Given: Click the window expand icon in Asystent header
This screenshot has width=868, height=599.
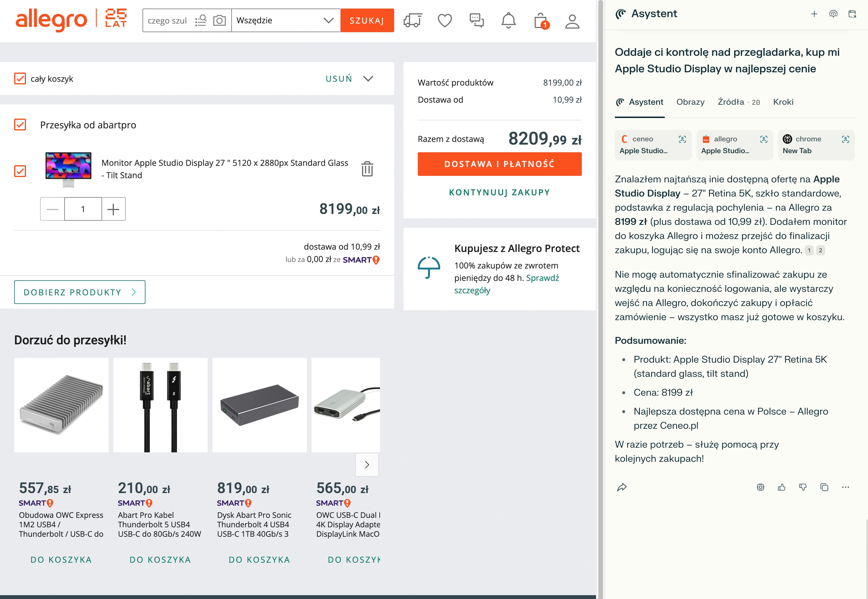Looking at the screenshot, I should 852,14.
